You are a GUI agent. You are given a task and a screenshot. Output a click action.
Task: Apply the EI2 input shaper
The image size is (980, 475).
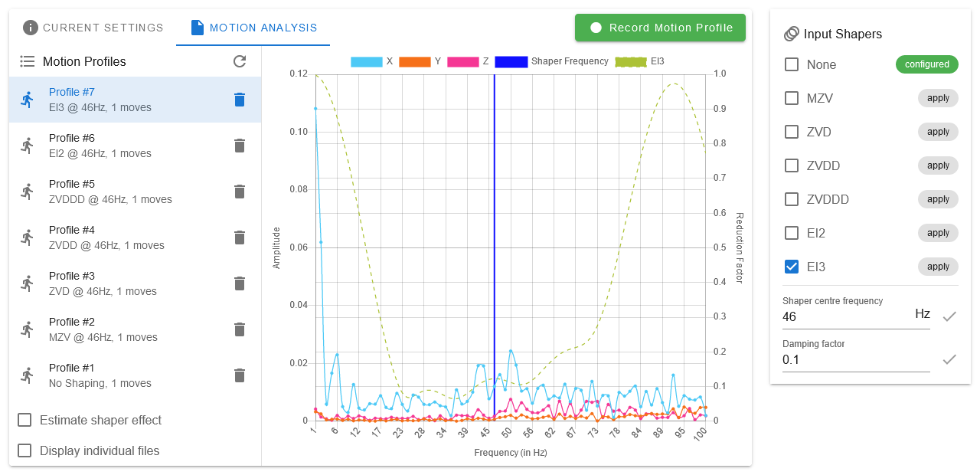pos(938,233)
